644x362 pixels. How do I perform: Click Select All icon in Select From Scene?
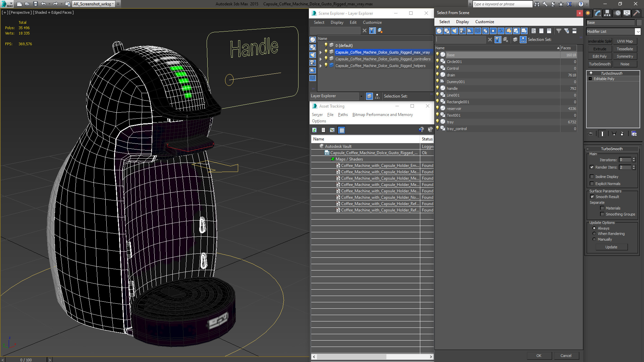(534, 31)
